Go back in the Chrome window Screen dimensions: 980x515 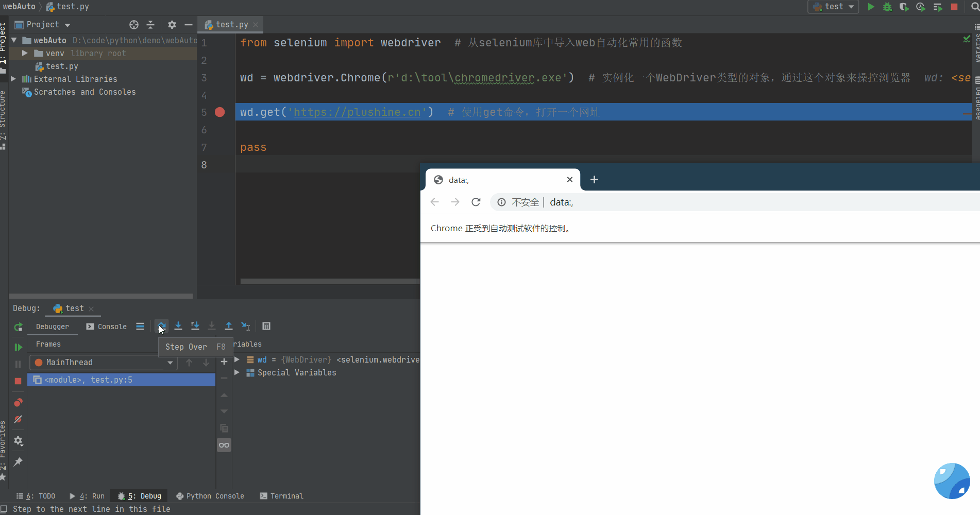[435, 202]
